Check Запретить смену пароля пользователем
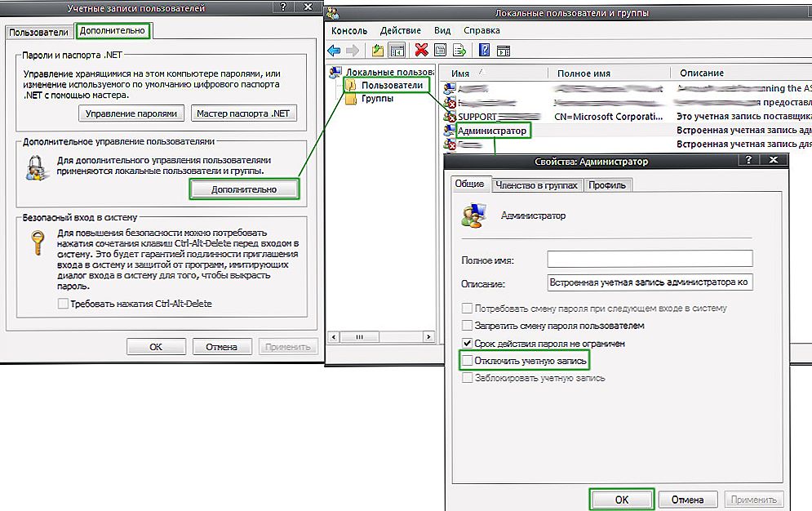The image size is (812, 511). point(467,326)
